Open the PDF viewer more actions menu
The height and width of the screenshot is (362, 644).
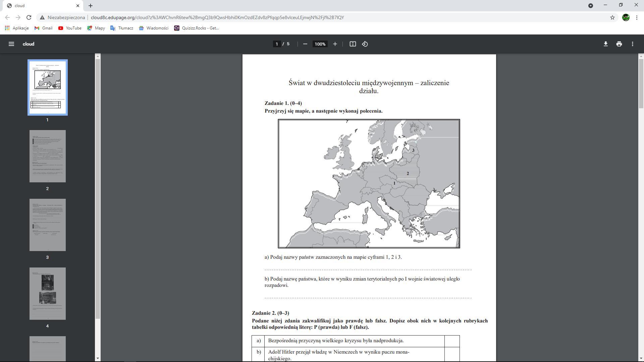coord(633,44)
